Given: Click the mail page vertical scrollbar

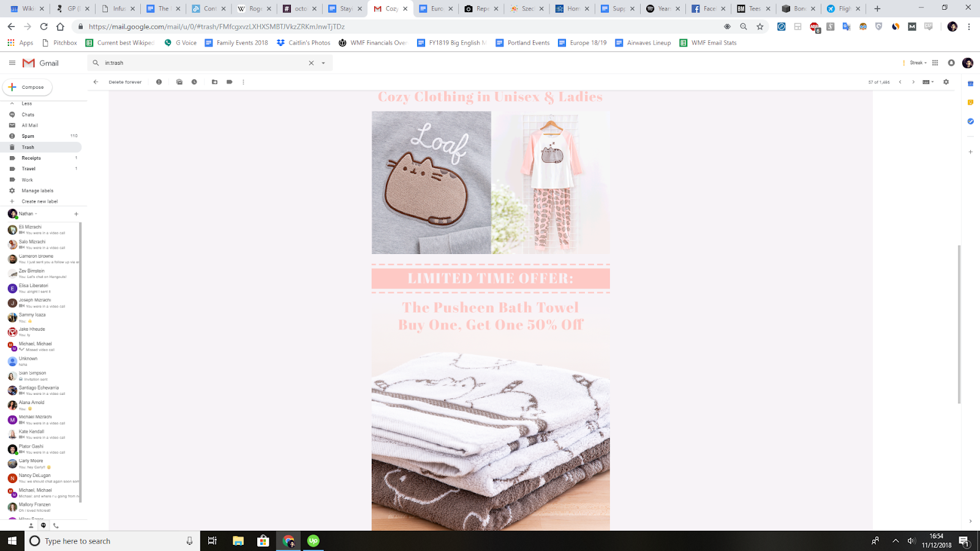Looking at the screenshot, I should click(959, 324).
